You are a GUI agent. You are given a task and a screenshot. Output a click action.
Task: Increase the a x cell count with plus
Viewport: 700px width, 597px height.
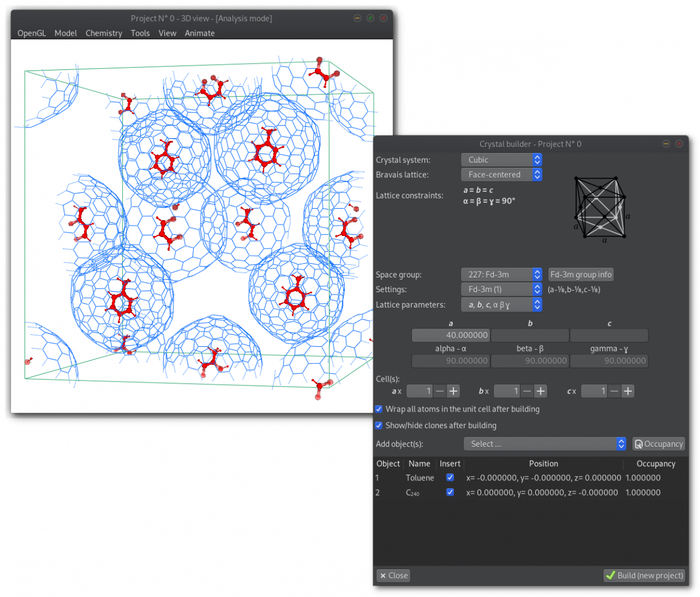pos(453,391)
